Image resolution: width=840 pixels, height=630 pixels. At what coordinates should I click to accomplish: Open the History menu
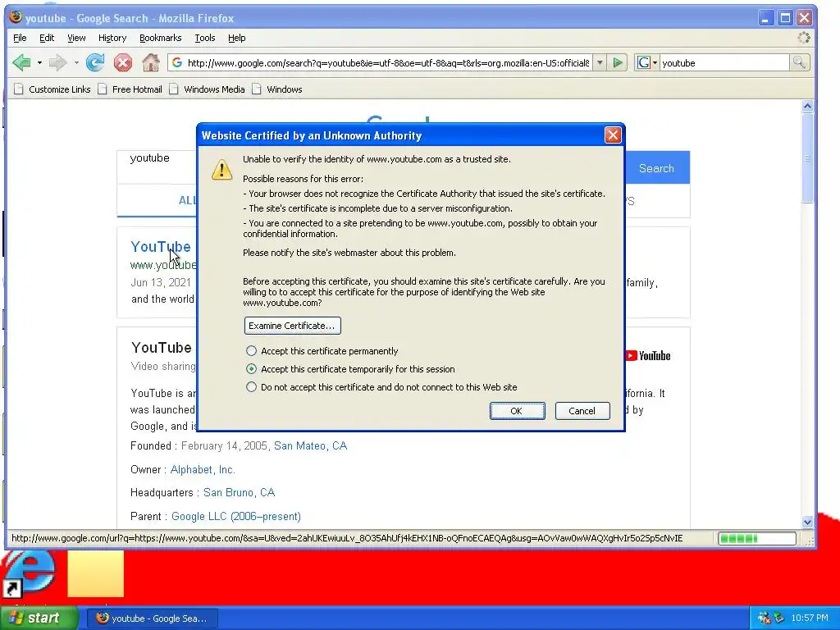112,38
